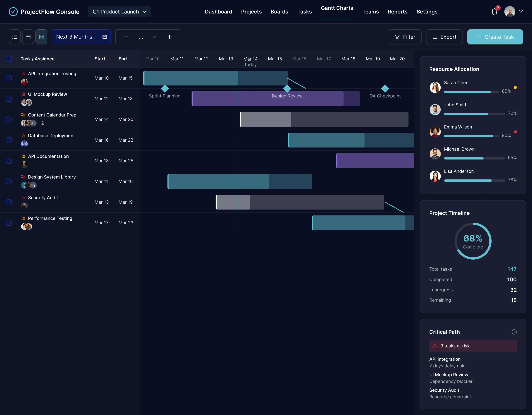Check the API Integration Testing checkbox

(9, 78)
